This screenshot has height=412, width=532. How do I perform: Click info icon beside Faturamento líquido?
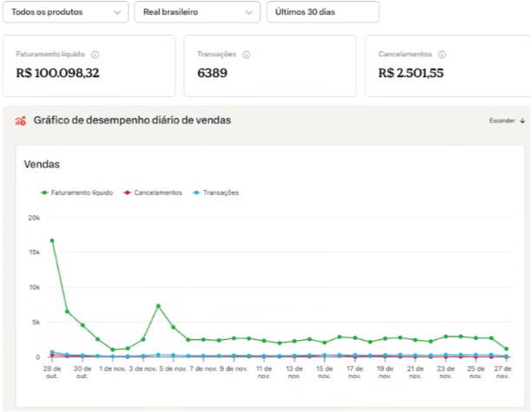coord(95,55)
